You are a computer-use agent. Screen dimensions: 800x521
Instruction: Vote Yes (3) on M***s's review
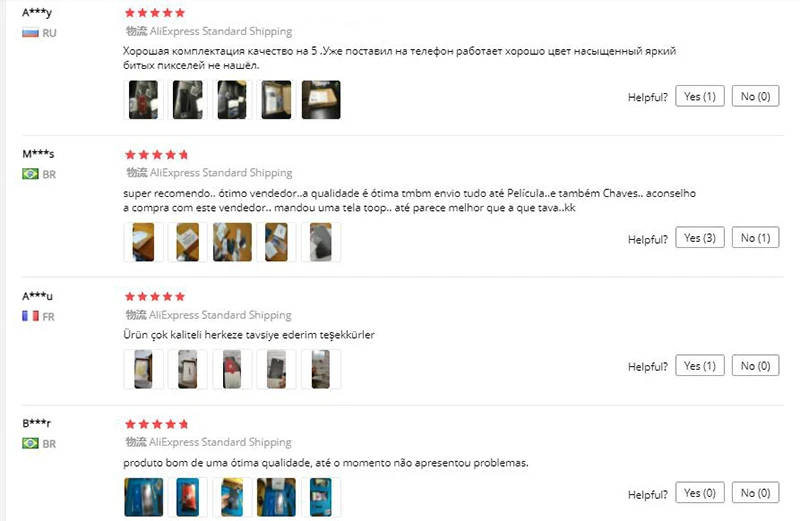699,237
